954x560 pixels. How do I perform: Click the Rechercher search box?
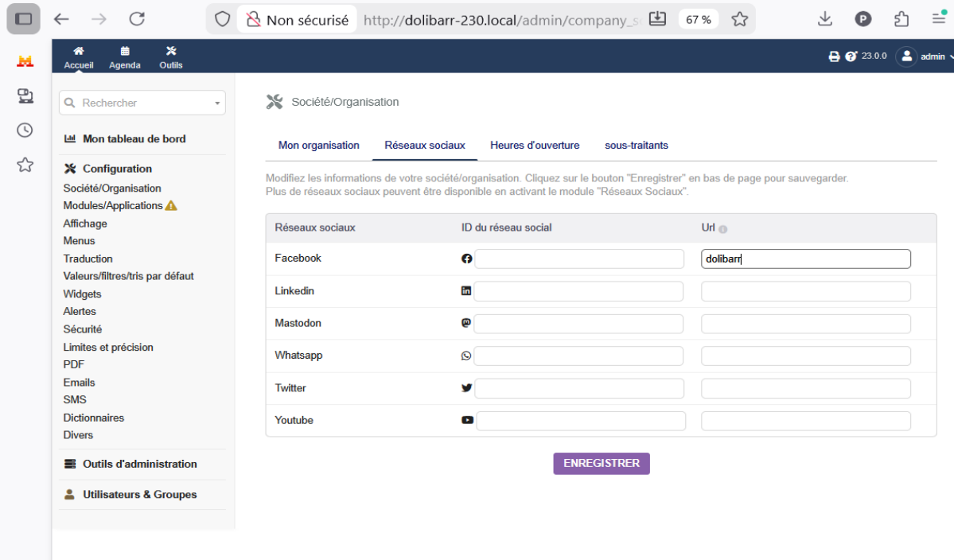(x=142, y=103)
